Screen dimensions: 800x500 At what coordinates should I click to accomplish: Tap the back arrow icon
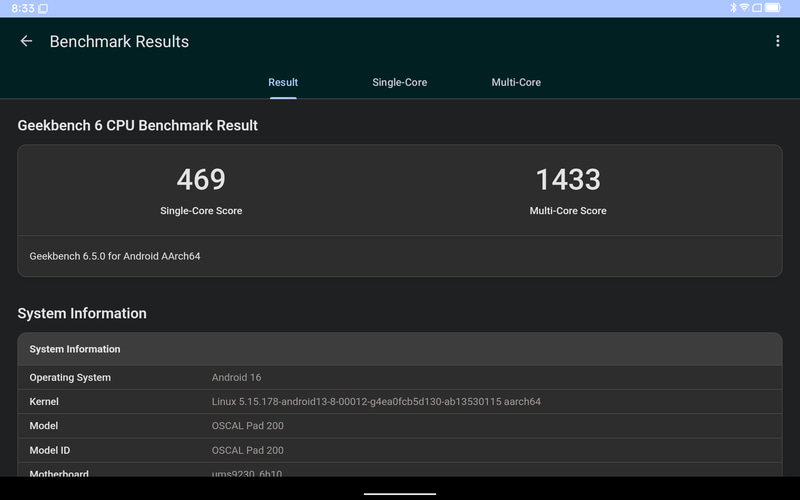[26, 41]
